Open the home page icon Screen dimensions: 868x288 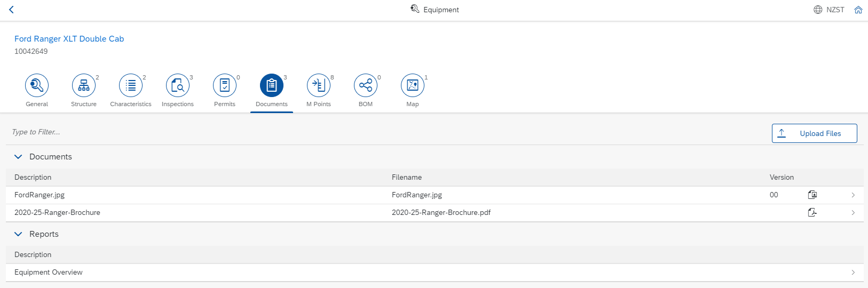click(x=858, y=10)
